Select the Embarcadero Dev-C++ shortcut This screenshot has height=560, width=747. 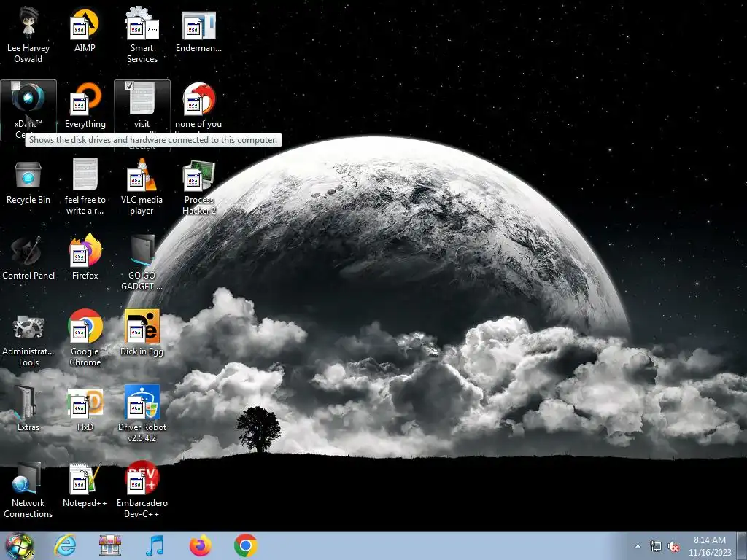[142, 490]
